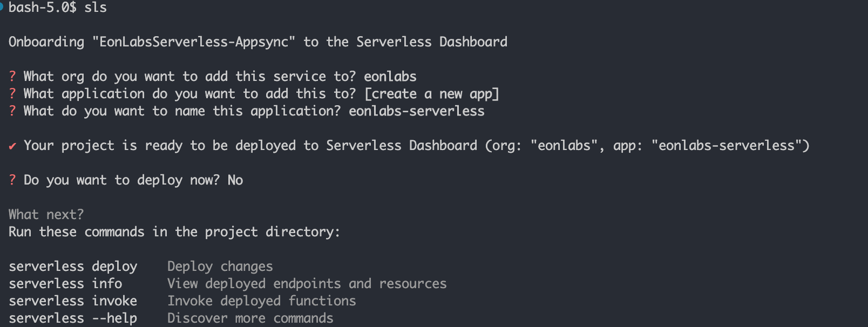The image size is (868, 327).
Task: Click the "Deploy changes" description
Action: 220,267
